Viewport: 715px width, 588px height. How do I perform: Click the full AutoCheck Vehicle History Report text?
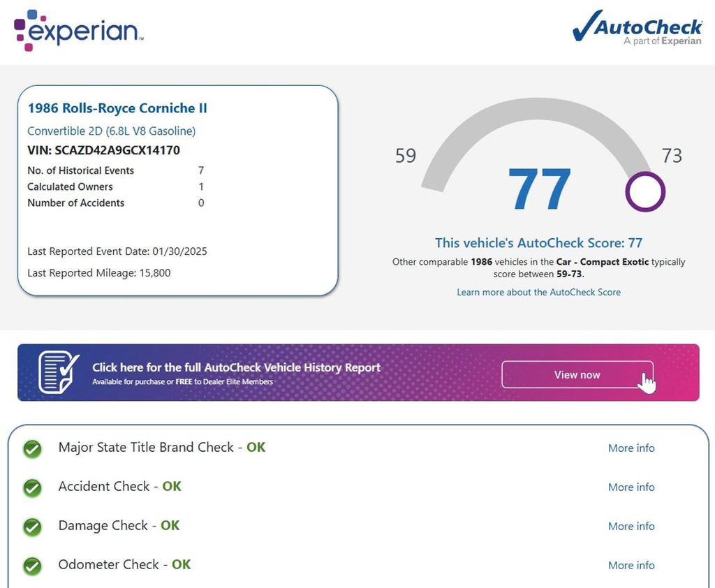coord(236,367)
